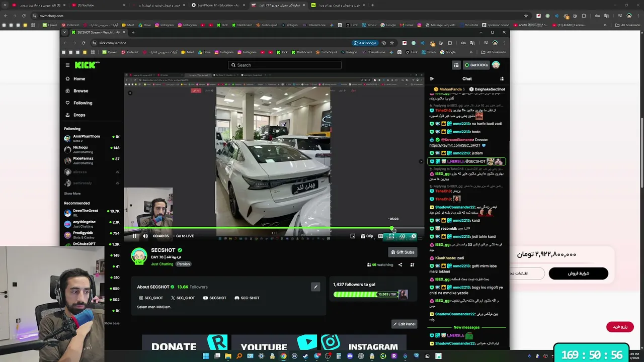Create a clip with the Clip button
The width and height of the screenshot is (644, 362).
(x=367, y=236)
